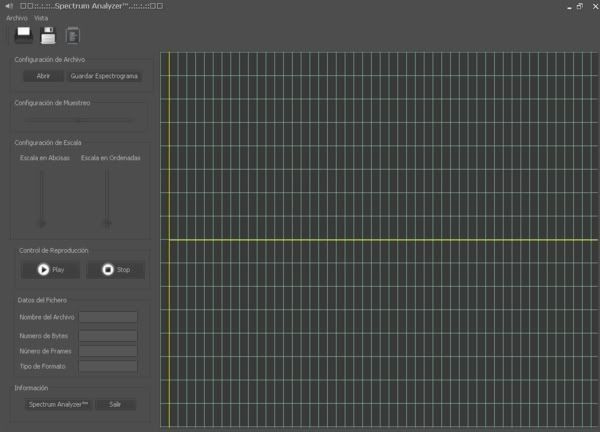Viewport: 600px width, 432px height.
Task: Click the 'Configuración de Archivo' group label
Action: pos(50,60)
